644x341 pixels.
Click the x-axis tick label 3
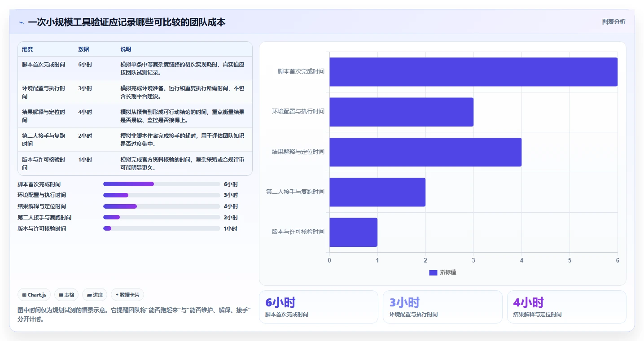pyautogui.click(x=473, y=261)
